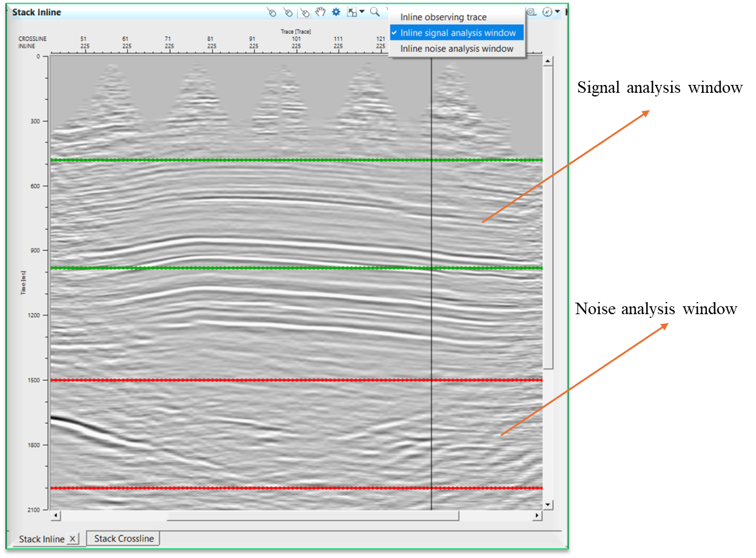Enable Inline observing trace option

(443, 17)
